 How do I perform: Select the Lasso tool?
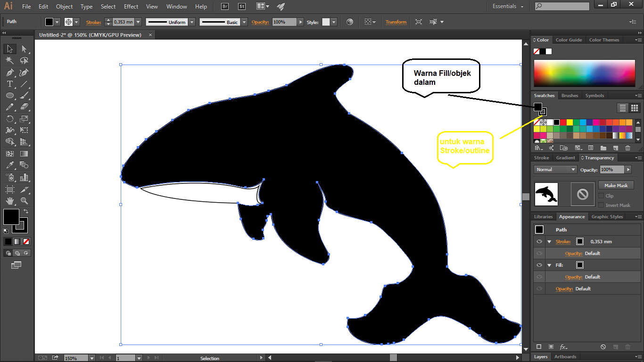click(24, 61)
